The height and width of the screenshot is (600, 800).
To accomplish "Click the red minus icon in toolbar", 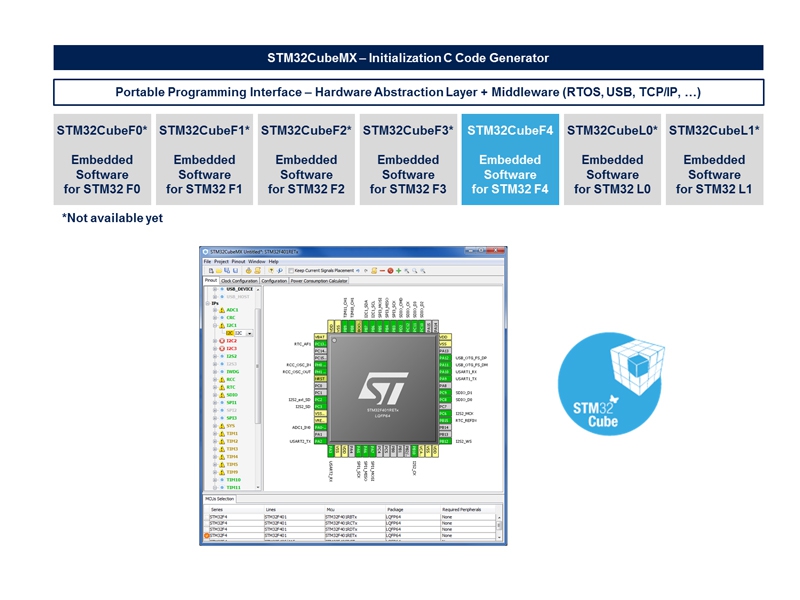I will pyautogui.click(x=380, y=270).
